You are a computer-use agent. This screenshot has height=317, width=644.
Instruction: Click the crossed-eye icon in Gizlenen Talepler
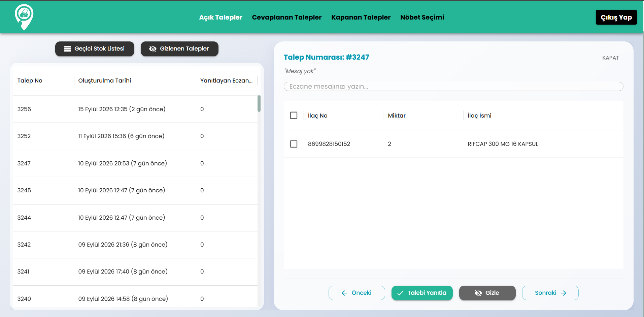(x=153, y=49)
